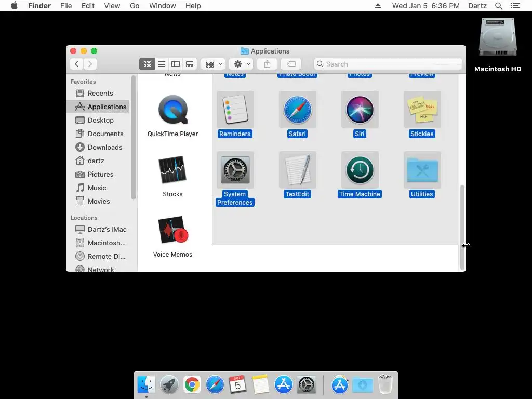Switch to column view

coord(176,64)
